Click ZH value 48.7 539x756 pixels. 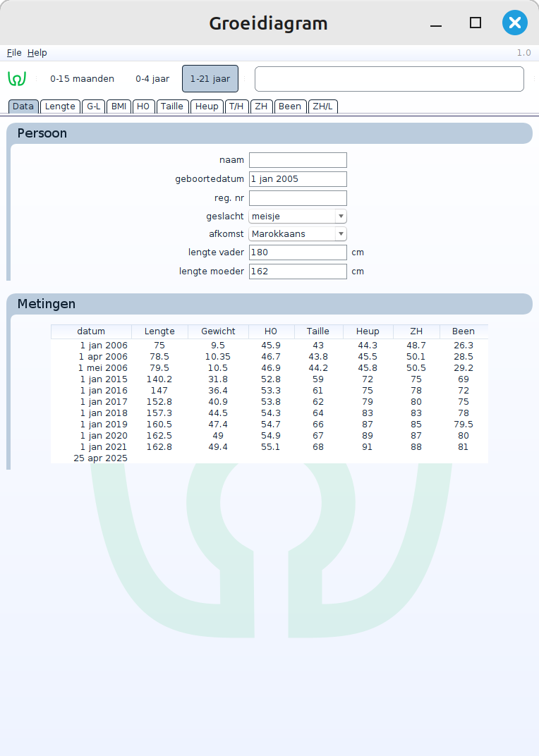coord(416,346)
